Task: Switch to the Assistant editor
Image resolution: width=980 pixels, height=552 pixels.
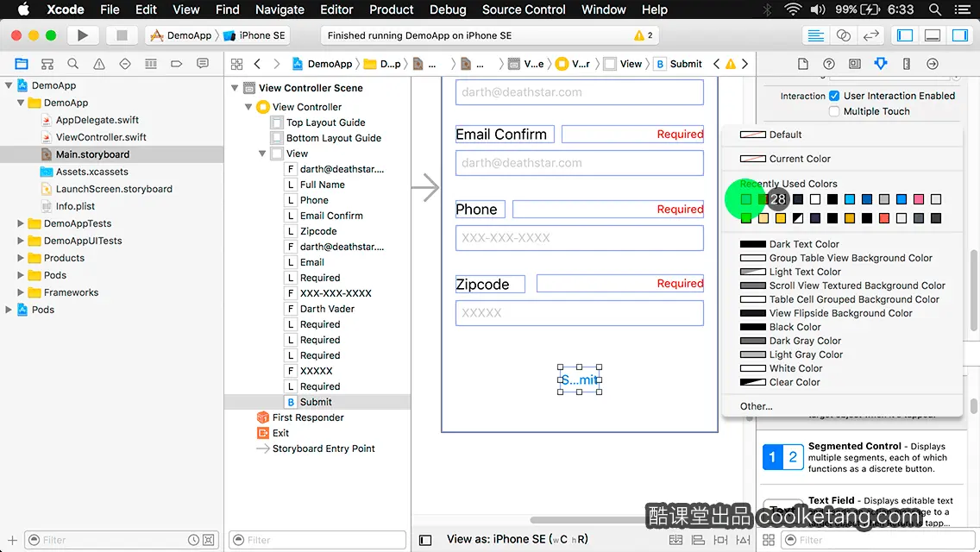Action: [x=843, y=35]
